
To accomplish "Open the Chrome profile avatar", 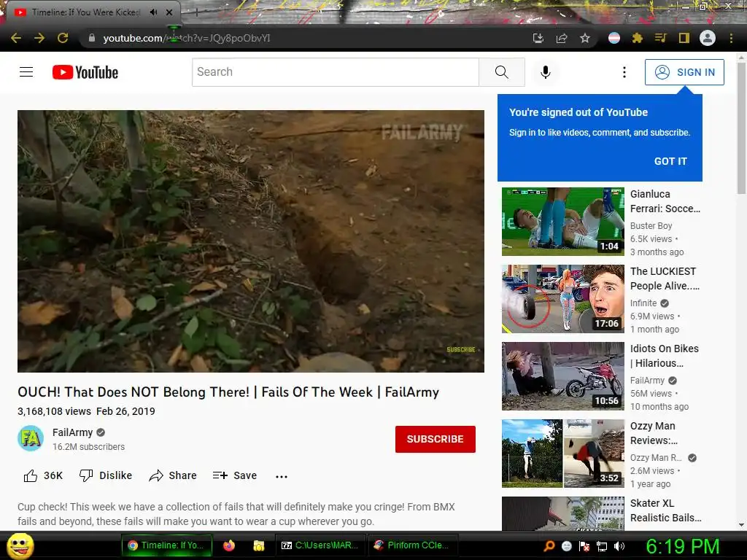I will point(708,38).
